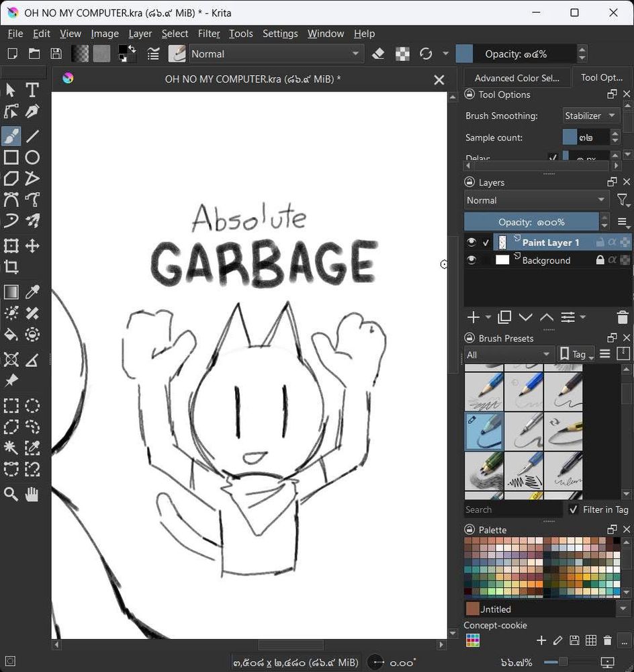Toggle the Filter in Tag checkbox
This screenshot has width=634, height=672.
(573, 509)
